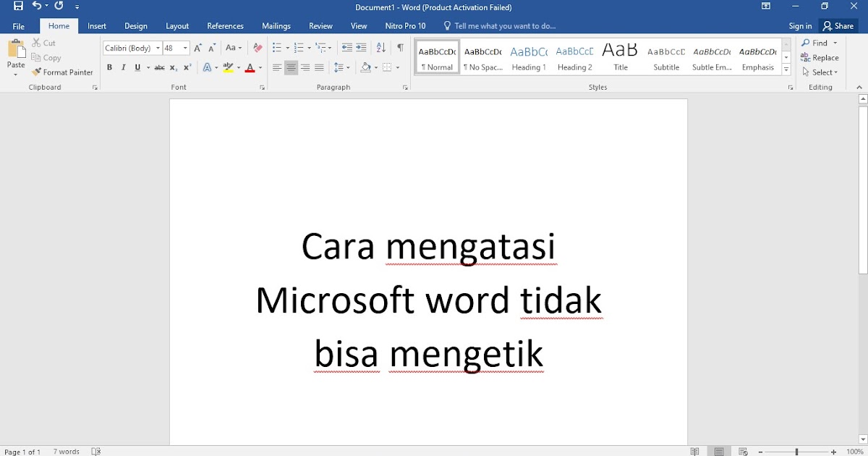This screenshot has width=868, height=456.
Task: Expand the Styles gallery More arrow
Action: coord(786,70)
